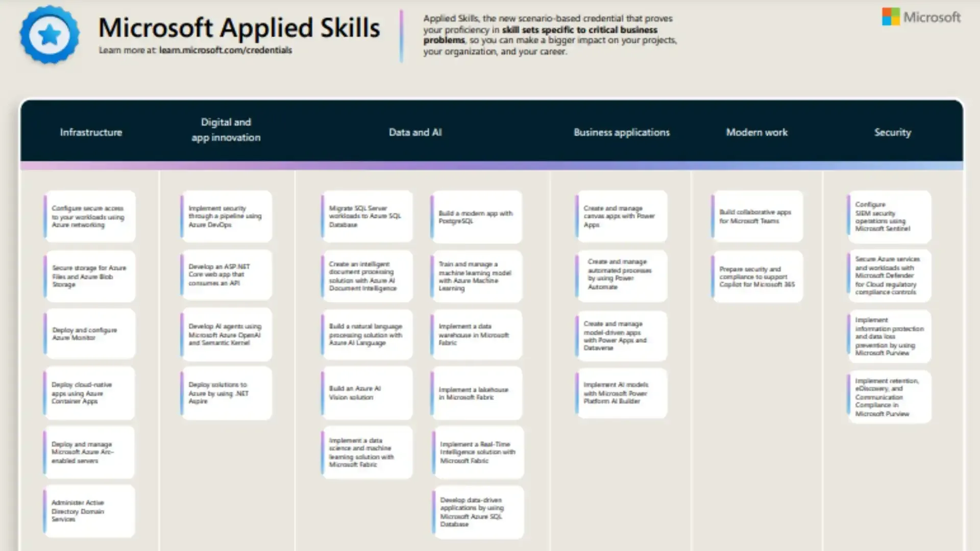Open Migrate SQL Server workloads card
The width and height of the screenshot is (980, 551).
point(366,216)
